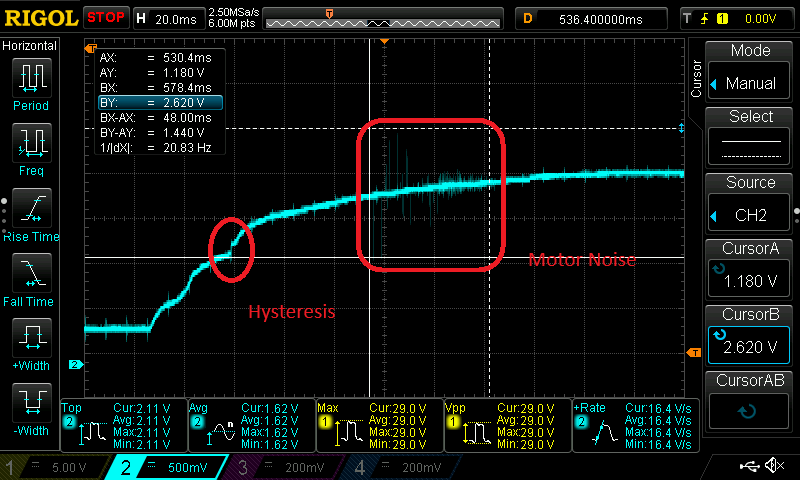Click the trigger position marker at the top of the grid
The width and height of the screenshot is (800, 480).
(384, 41)
